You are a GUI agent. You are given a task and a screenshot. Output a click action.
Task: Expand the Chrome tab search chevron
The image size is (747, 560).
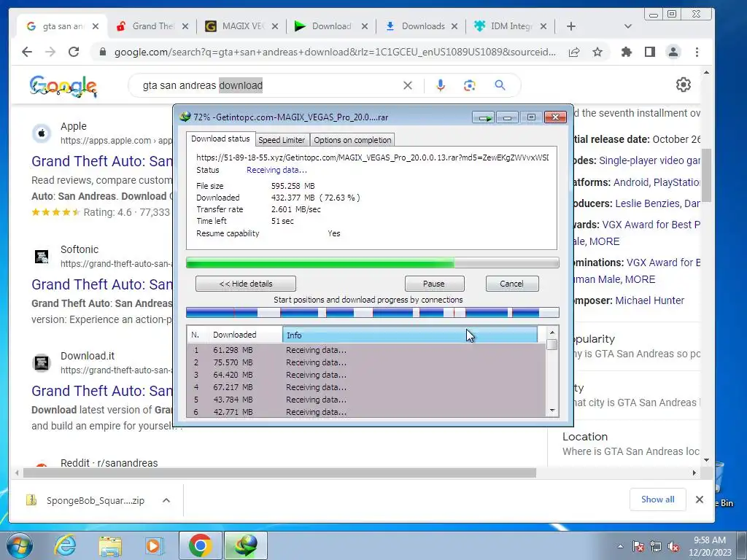point(628,26)
